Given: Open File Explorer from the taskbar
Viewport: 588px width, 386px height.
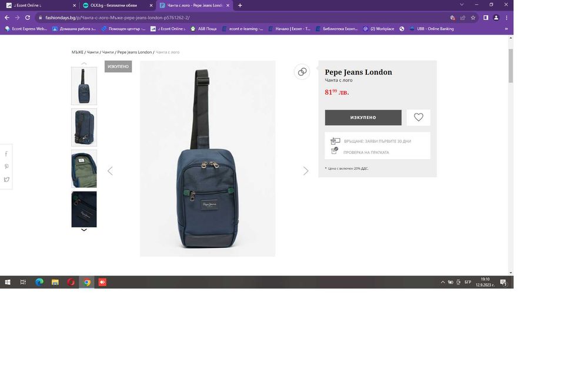Looking at the screenshot, I should pyautogui.click(x=55, y=282).
